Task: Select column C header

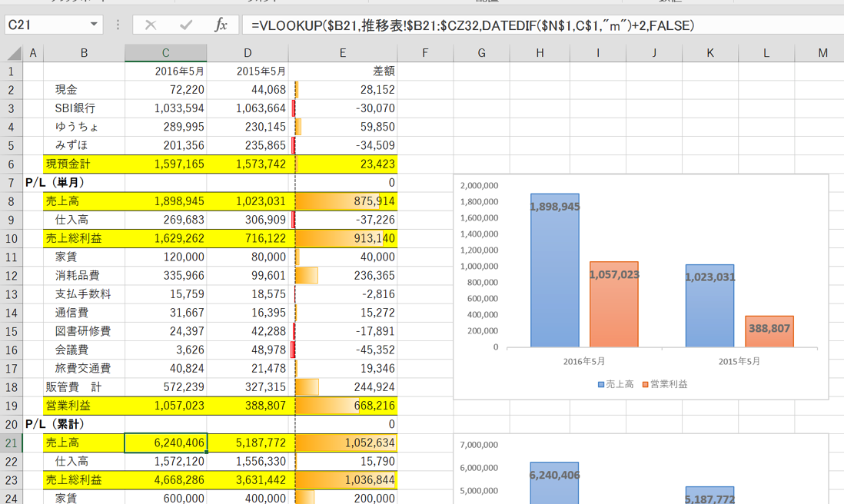Action: pyautogui.click(x=166, y=53)
